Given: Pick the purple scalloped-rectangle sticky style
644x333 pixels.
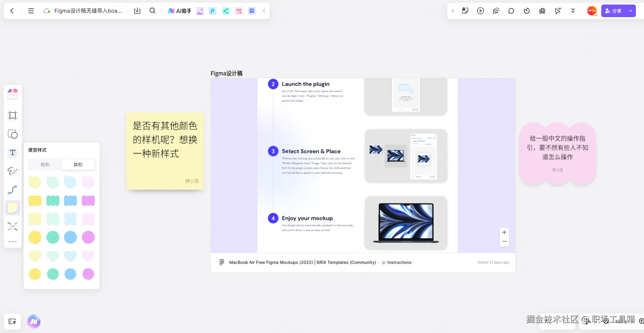Looking at the screenshot, I should click(88, 201).
